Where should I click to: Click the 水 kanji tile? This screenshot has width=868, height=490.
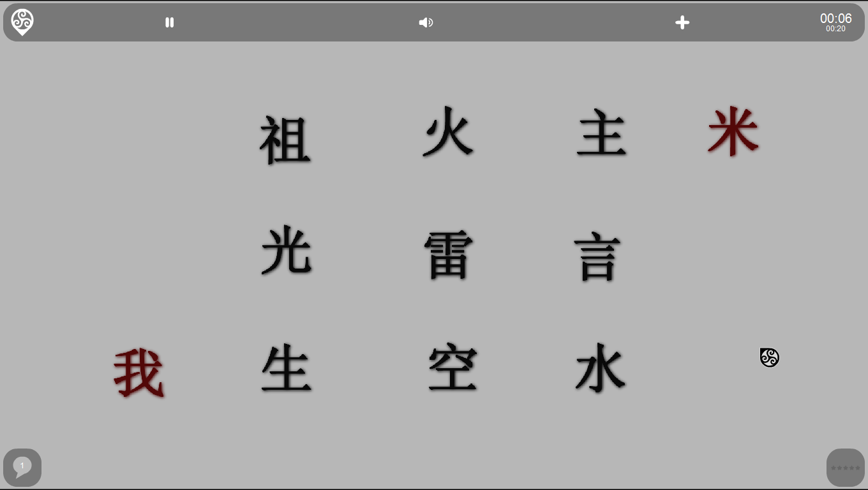coord(601,367)
